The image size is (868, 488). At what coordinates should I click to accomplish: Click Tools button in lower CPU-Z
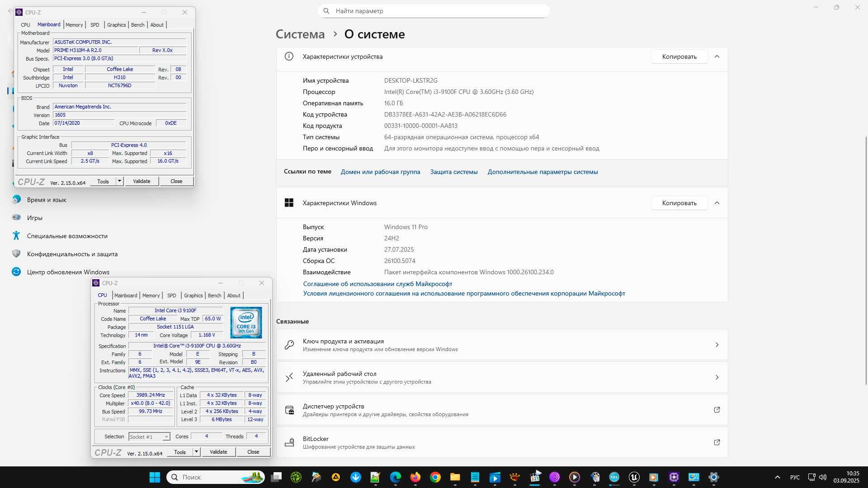(180, 452)
